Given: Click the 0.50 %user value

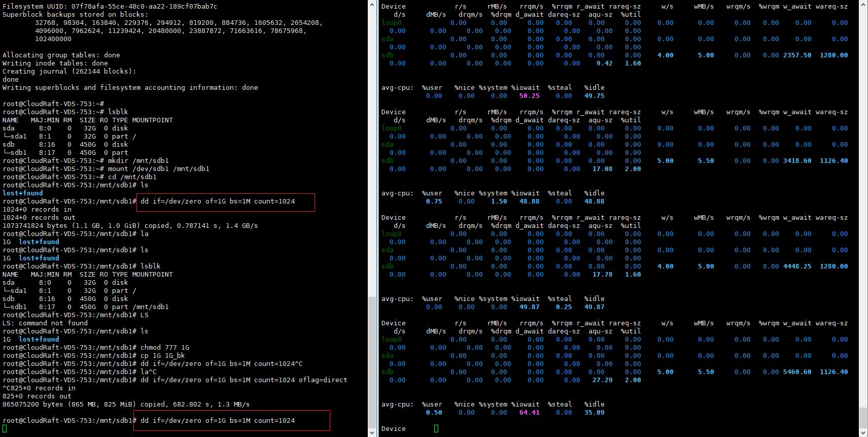Looking at the screenshot, I should coord(434,413).
